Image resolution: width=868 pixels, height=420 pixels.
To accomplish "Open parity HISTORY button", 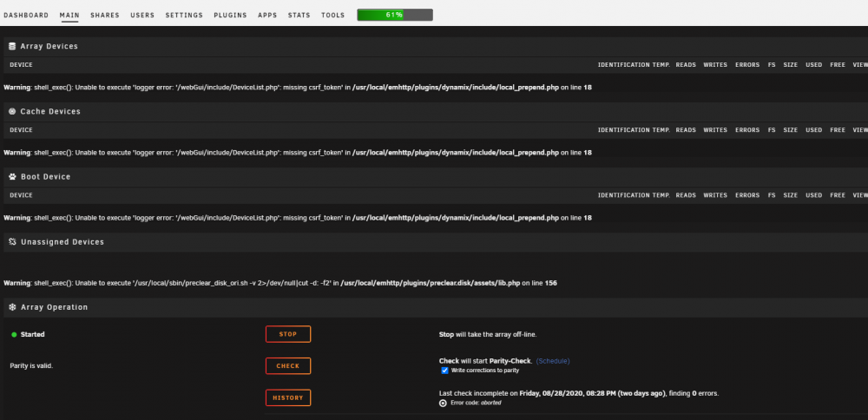I will (288, 397).
